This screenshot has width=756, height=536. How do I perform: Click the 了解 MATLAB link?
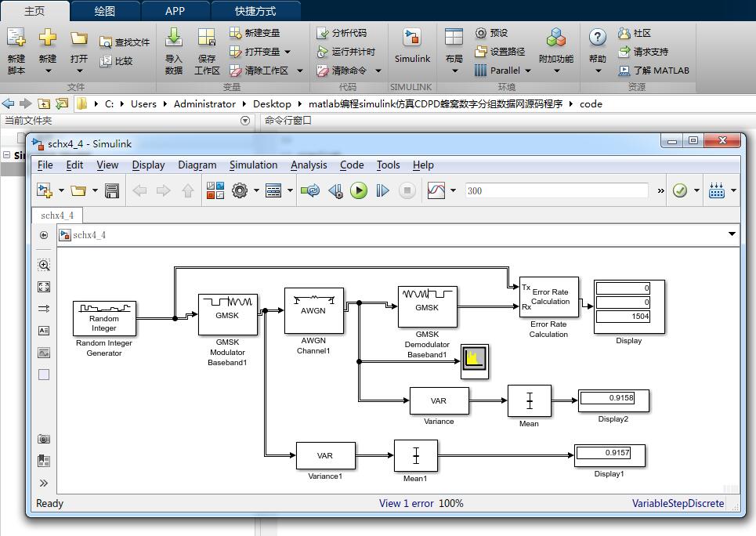(654, 71)
